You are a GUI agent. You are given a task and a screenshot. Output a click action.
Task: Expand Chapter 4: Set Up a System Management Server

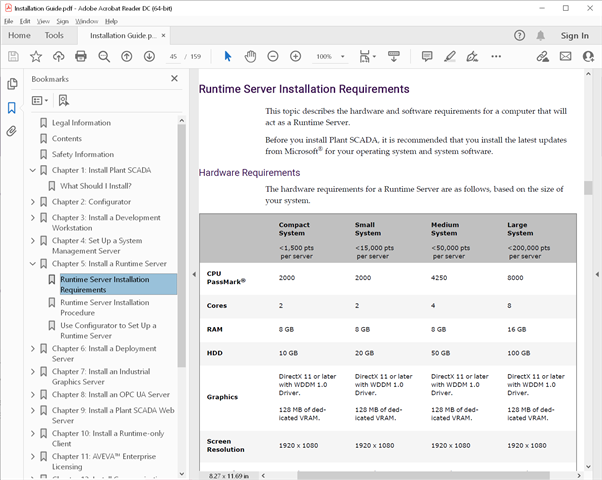click(33, 240)
